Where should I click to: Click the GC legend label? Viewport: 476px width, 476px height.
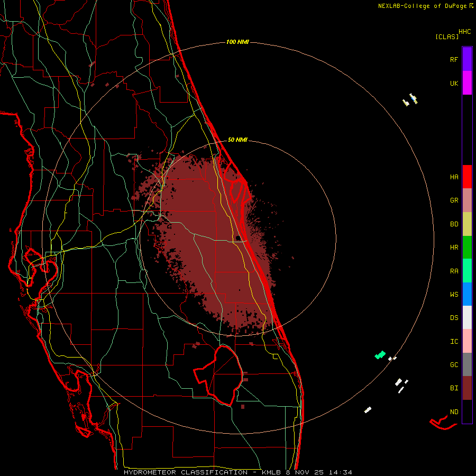tap(454, 365)
